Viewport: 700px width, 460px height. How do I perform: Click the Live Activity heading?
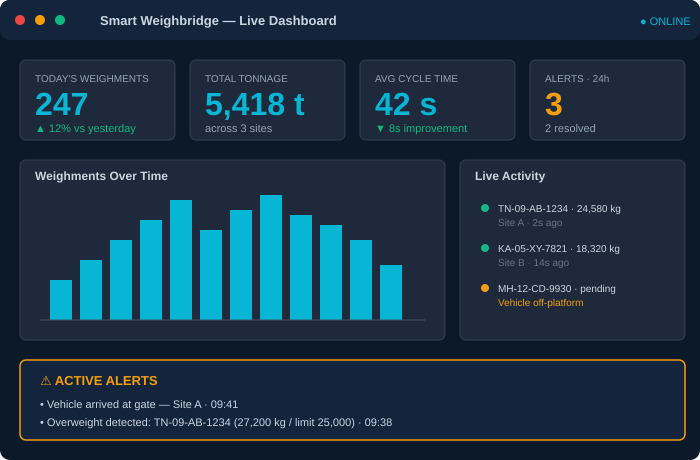tap(510, 176)
